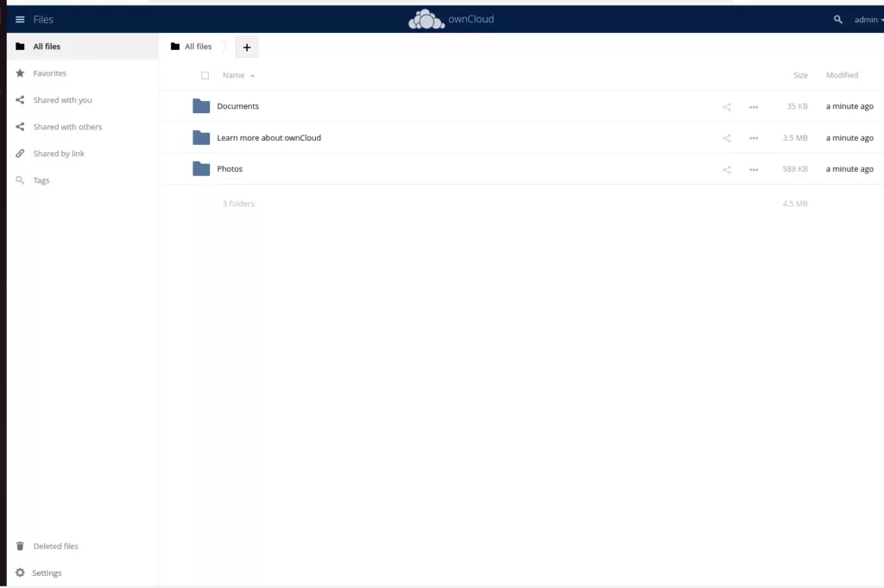Click the total size 4.5 MB

pos(795,204)
